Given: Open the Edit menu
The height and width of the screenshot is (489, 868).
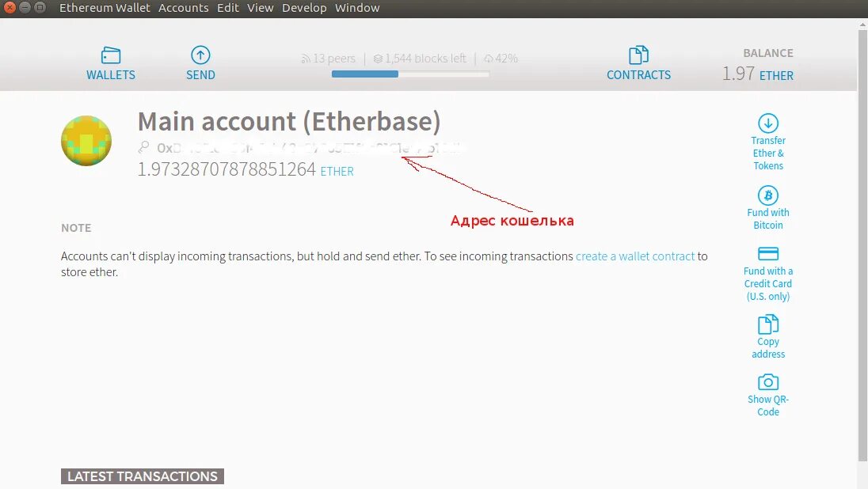Looking at the screenshot, I should (x=227, y=8).
